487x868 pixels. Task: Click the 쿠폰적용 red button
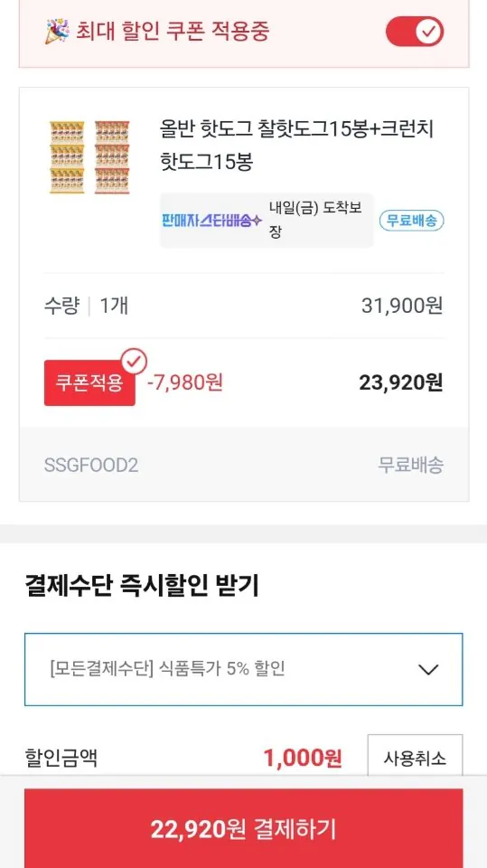tap(89, 383)
